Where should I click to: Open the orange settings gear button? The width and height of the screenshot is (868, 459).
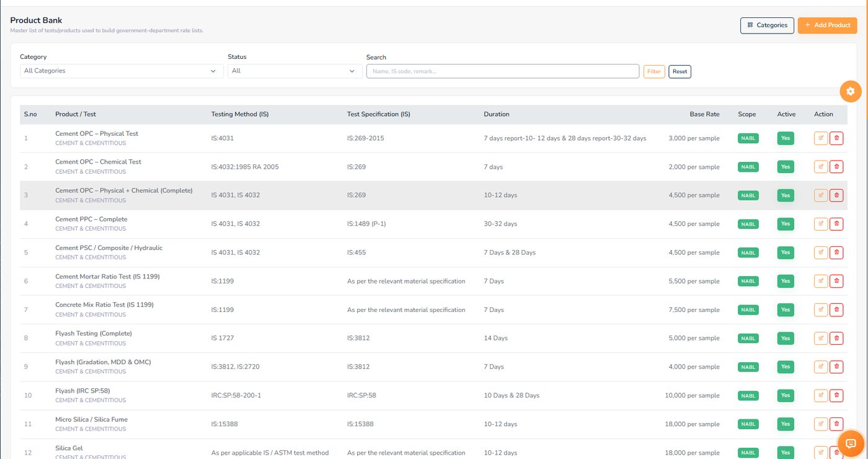tap(851, 91)
